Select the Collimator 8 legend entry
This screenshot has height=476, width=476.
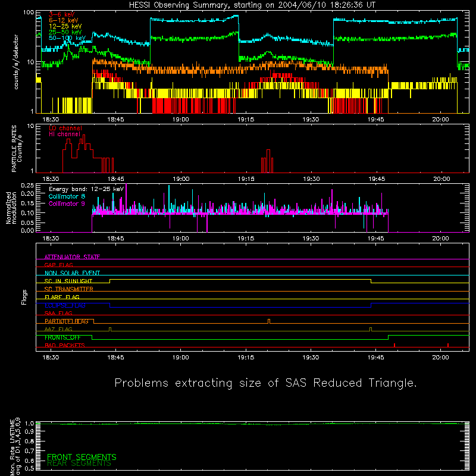[67, 196]
